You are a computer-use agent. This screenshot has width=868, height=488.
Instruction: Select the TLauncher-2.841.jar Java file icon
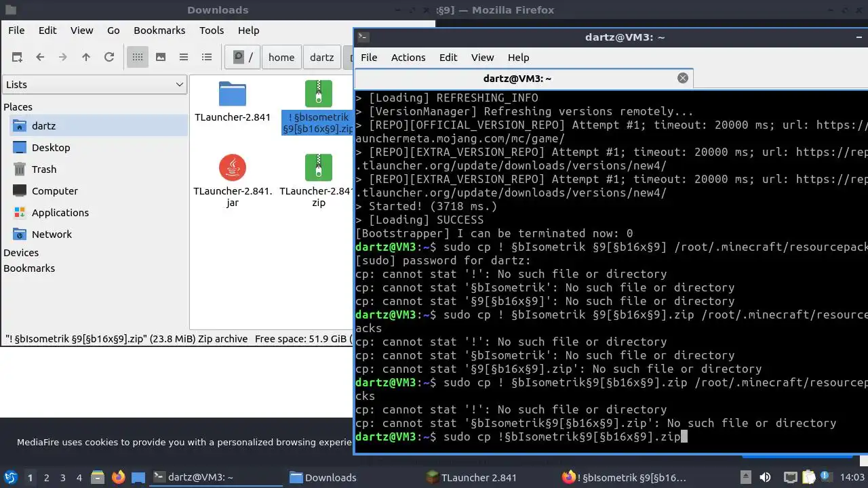[233, 167]
